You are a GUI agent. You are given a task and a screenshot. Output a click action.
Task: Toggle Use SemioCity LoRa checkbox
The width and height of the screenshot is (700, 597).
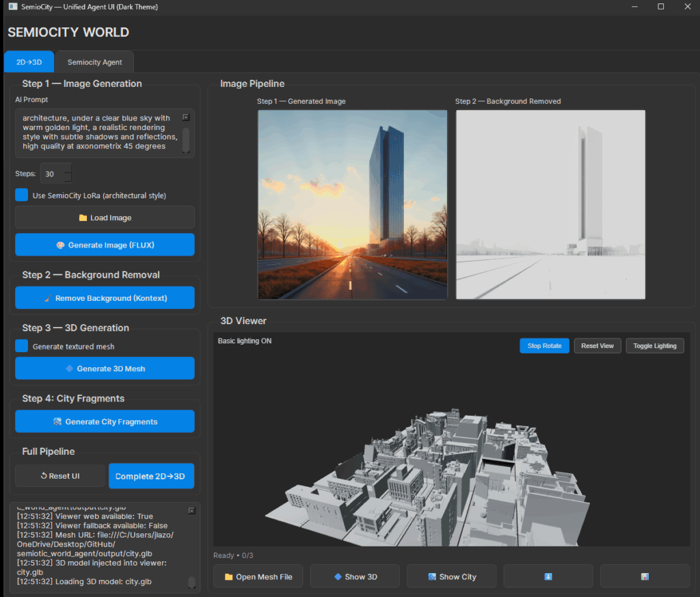(x=22, y=195)
